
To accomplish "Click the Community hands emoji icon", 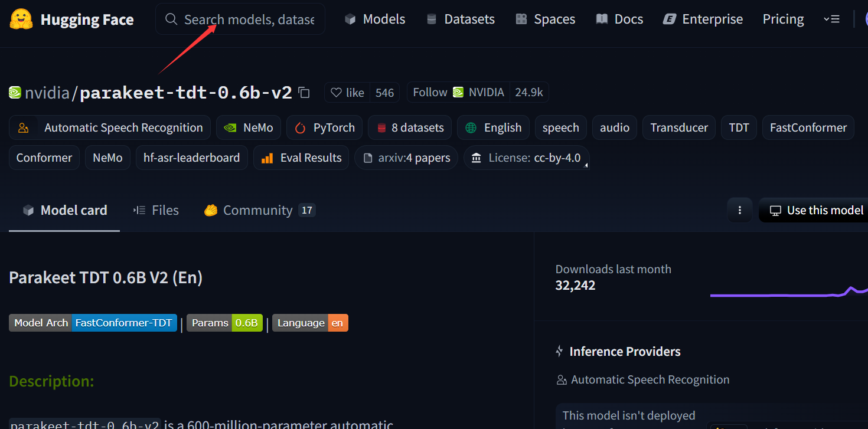I will [x=211, y=210].
